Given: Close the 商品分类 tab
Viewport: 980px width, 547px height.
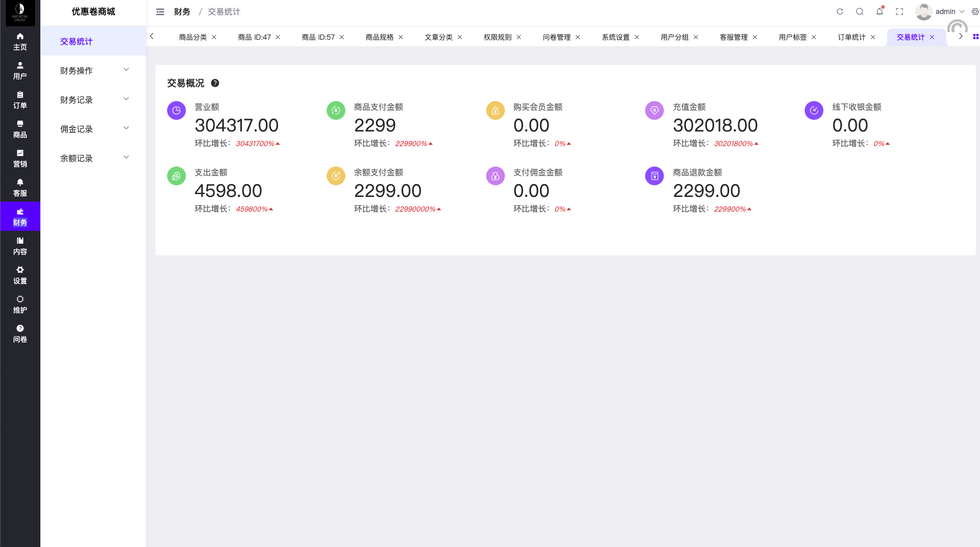Looking at the screenshot, I should pyautogui.click(x=214, y=37).
